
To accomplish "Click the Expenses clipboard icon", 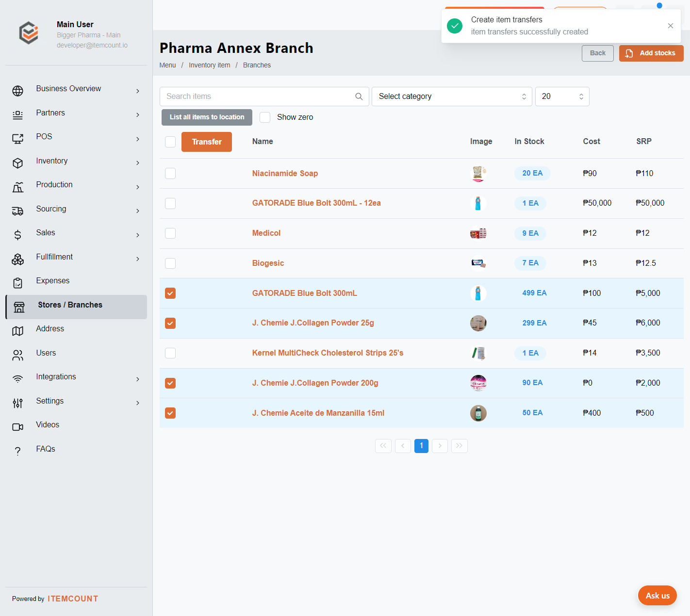I will tap(18, 283).
